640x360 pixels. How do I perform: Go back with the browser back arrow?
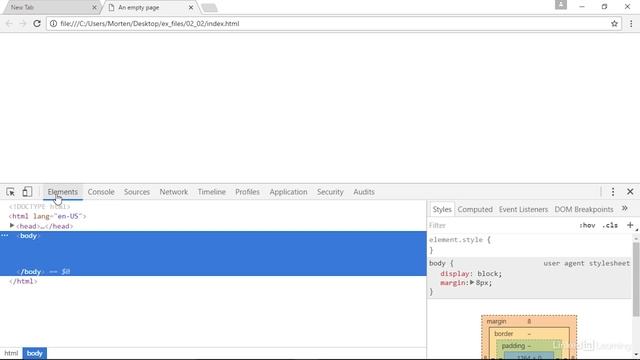coord(9,24)
